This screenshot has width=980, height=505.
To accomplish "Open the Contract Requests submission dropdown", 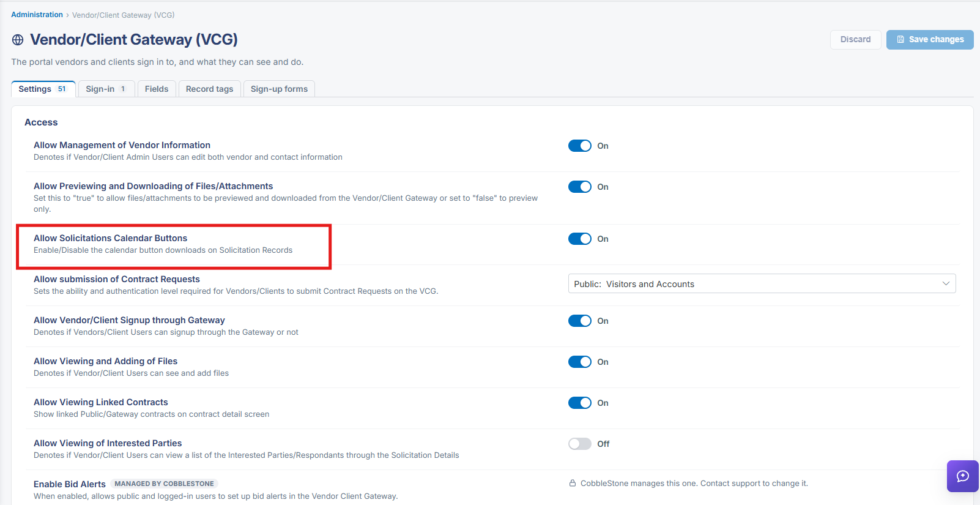I will point(762,283).
